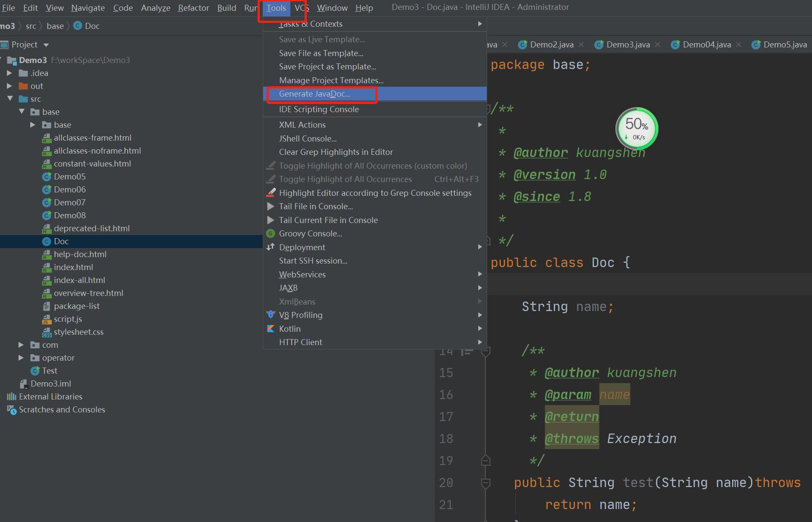Click Demo07 class icon in tree

(x=47, y=202)
